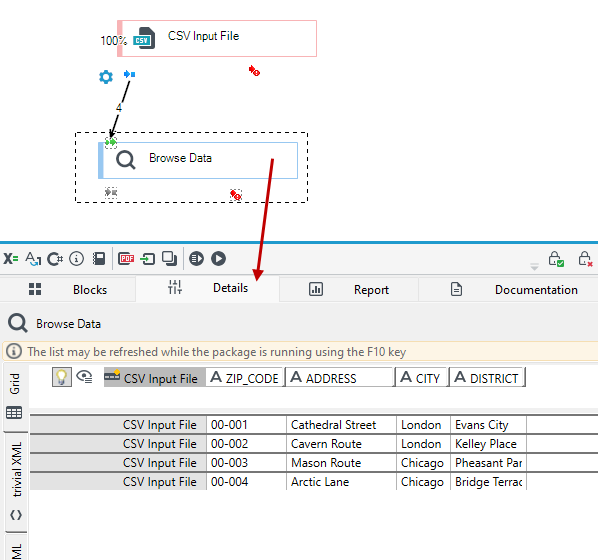Click the cell 'Evans City'
Screen dimensions: 599x560
[x=488, y=425]
